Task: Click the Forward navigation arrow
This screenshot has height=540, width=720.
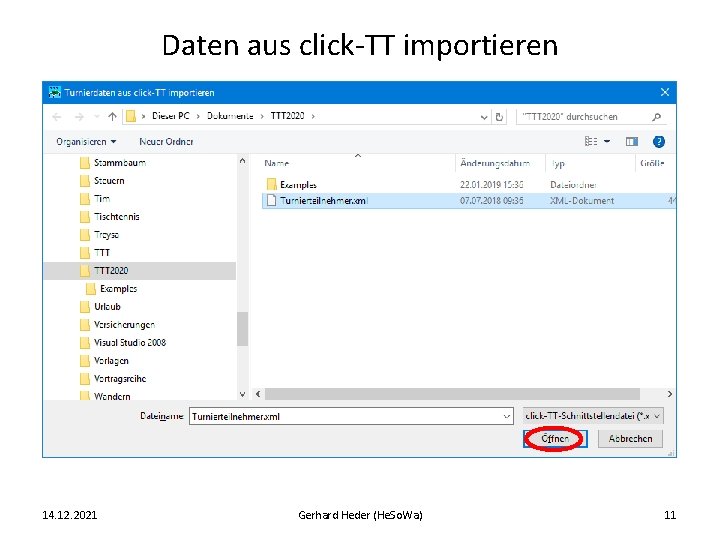Action: [x=79, y=117]
